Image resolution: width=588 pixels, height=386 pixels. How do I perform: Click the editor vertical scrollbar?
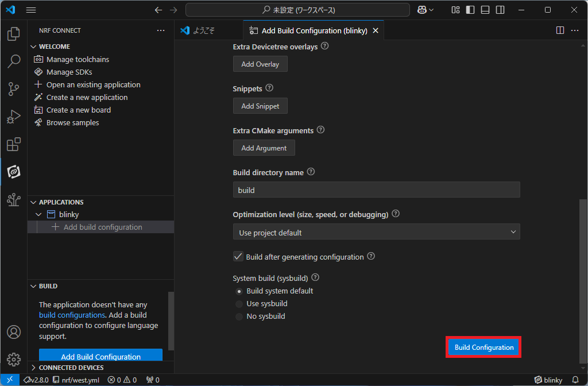click(582, 281)
